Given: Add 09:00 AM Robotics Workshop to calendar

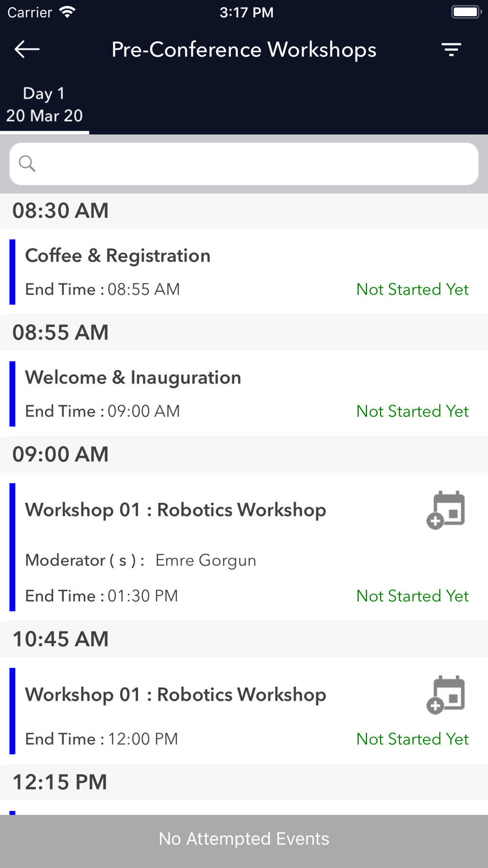Looking at the screenshot, I should [446, 510].
